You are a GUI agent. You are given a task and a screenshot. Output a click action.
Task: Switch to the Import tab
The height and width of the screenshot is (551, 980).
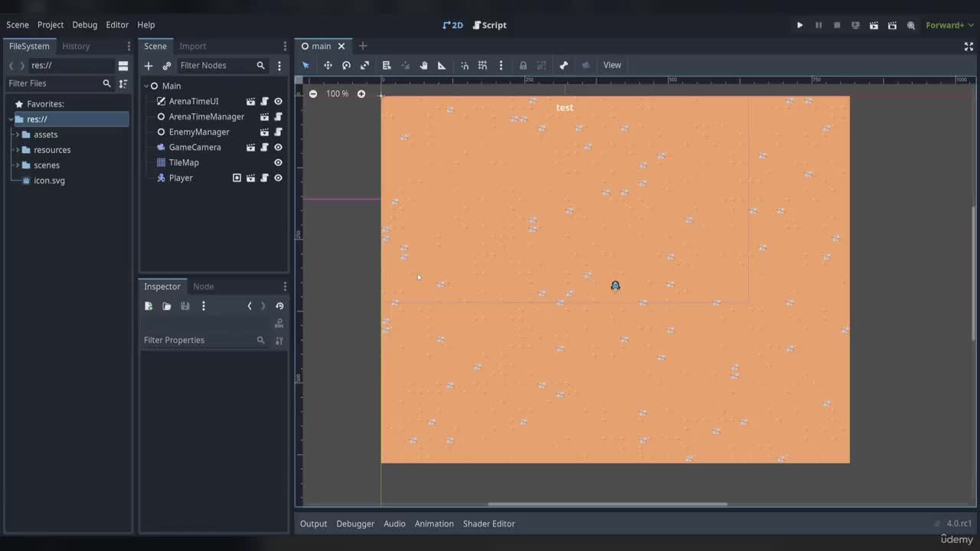[193, 46]
